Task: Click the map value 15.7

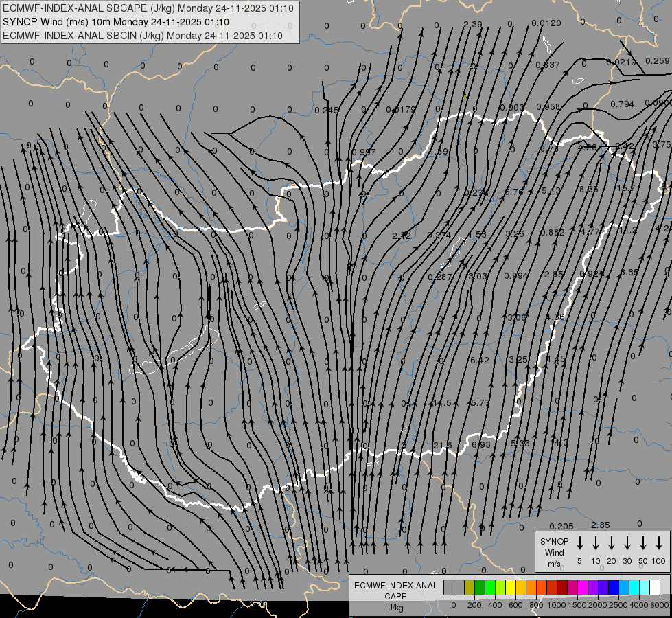Action: [x=626, y=188]
